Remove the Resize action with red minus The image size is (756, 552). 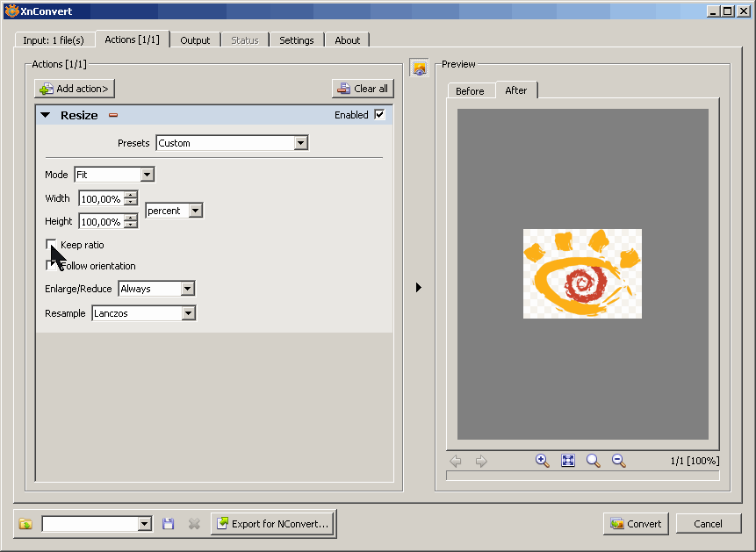coord(113,115)
